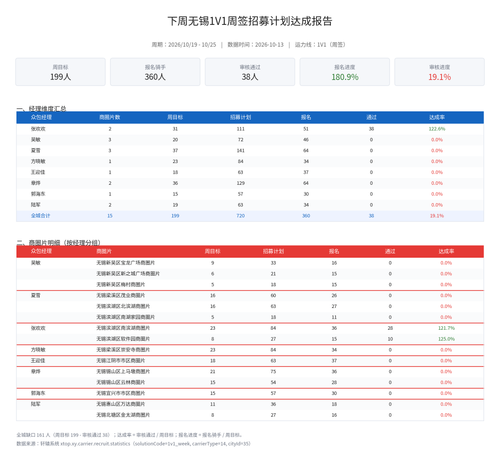Click the 数据来源 footnote line
Viewport: 500px width, 450px height.
133,444
